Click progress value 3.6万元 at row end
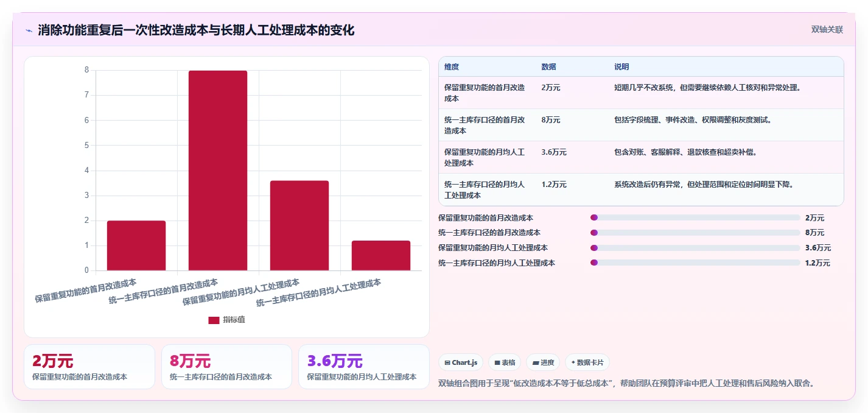The width and height of the screenshot is (868, 413). 818,248
